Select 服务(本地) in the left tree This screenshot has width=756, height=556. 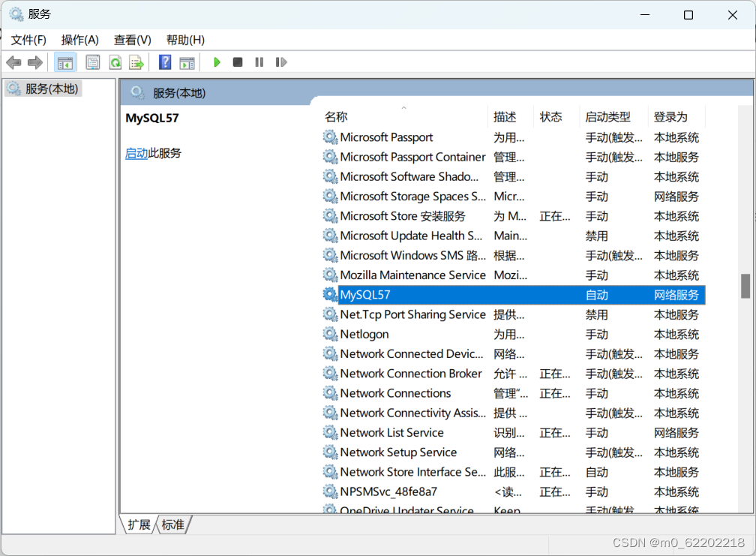[x=43, y=89]
